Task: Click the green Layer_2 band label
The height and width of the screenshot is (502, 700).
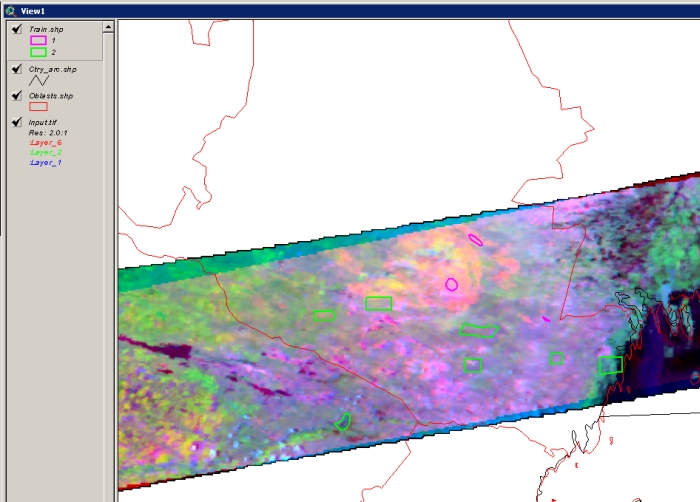Action: click(45, 152)
